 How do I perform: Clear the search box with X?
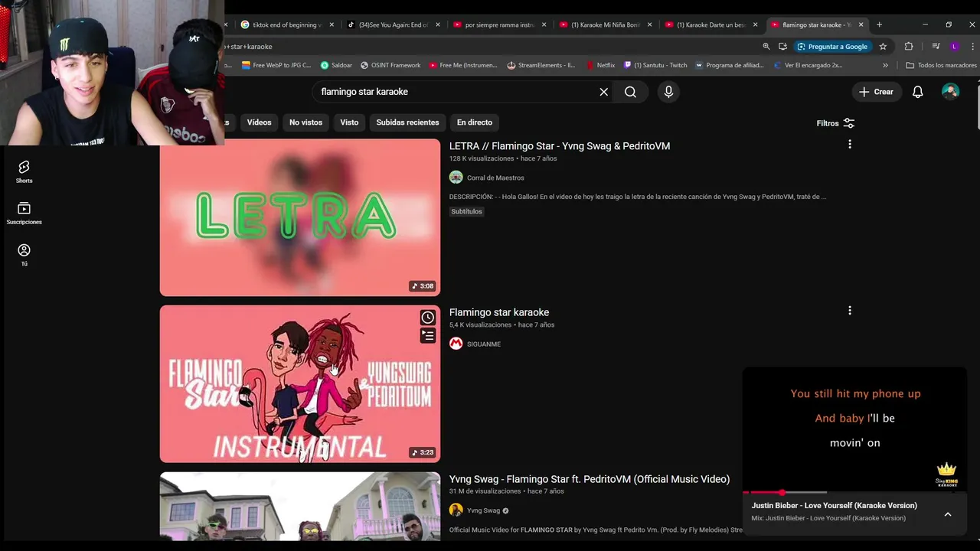pos(603,92)
